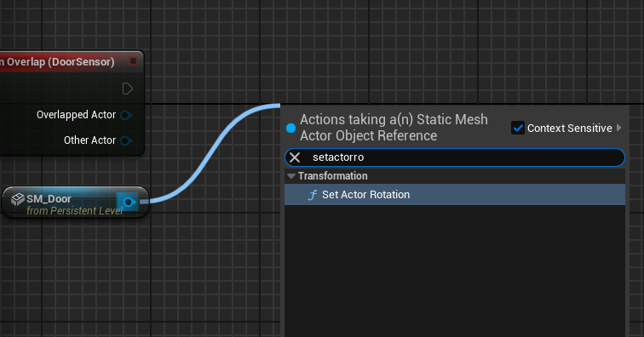Click the Overlapped Actor output pin
Screen dimensions: 644x337
126,116
